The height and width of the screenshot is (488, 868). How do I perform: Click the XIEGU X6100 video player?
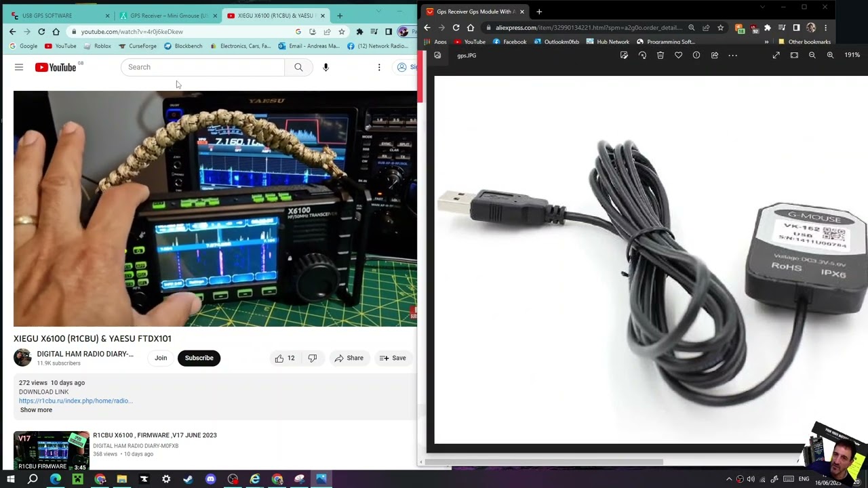point(215,209)
